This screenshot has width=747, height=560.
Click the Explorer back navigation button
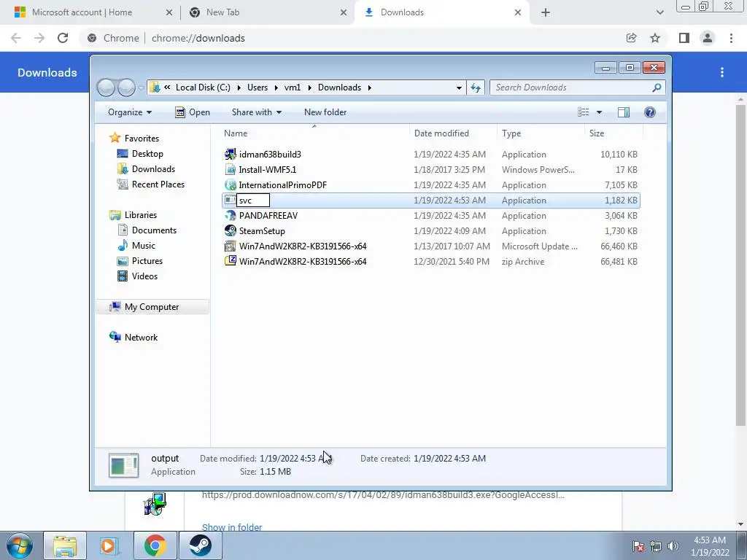[106, 87]
